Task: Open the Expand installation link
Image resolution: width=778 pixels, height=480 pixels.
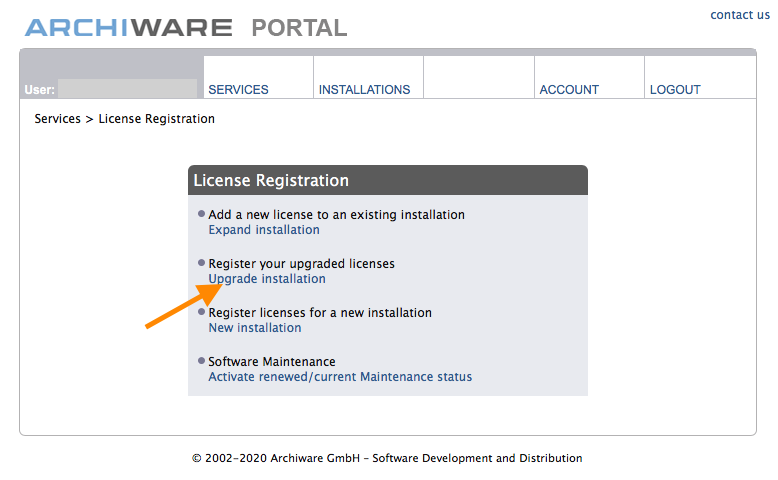Action: [x=264, y=230]
